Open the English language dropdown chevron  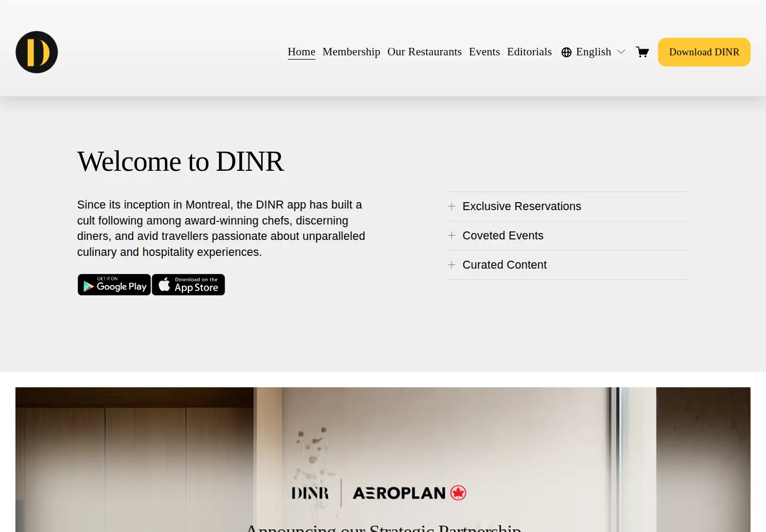pyautogui.click(x=621, y=52)
